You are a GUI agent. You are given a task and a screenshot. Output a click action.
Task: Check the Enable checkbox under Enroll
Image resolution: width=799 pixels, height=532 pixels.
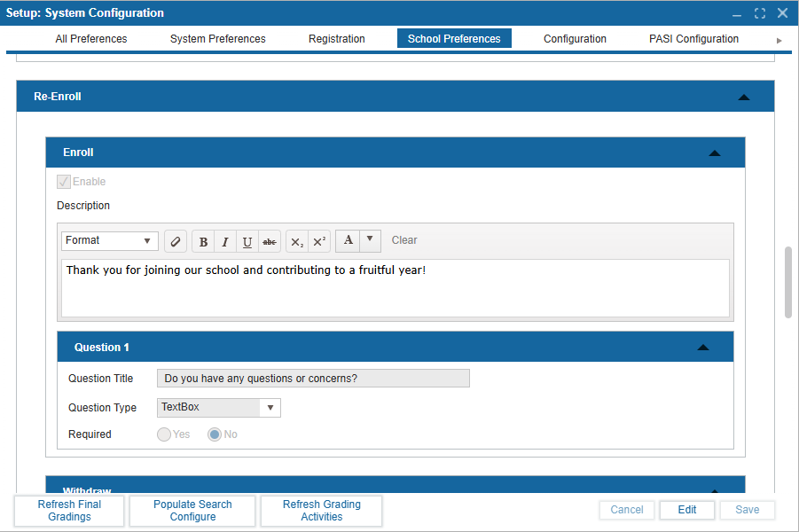click(63, 181)
